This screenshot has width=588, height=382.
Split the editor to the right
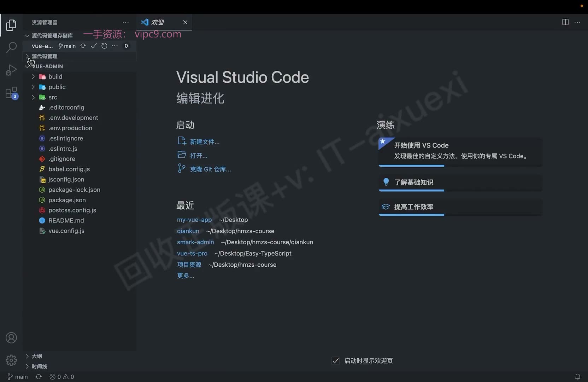pos(565,22)
